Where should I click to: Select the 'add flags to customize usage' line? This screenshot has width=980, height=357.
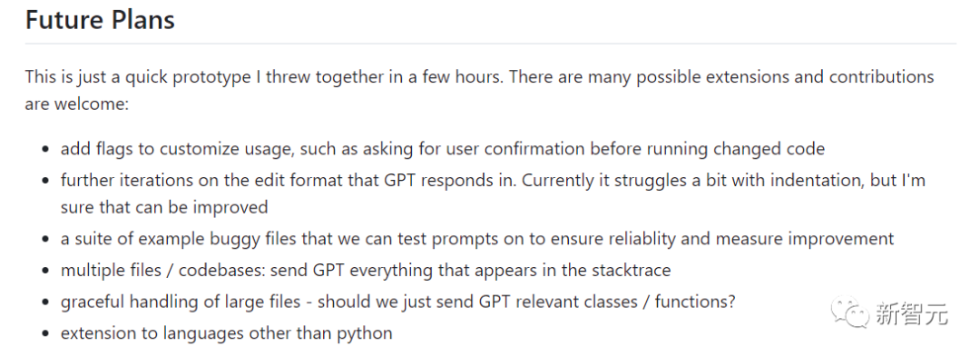point(443,149)
